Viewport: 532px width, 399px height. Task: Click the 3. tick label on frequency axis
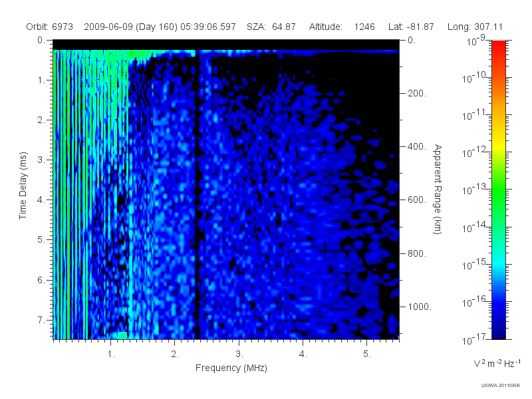[239, 354]
